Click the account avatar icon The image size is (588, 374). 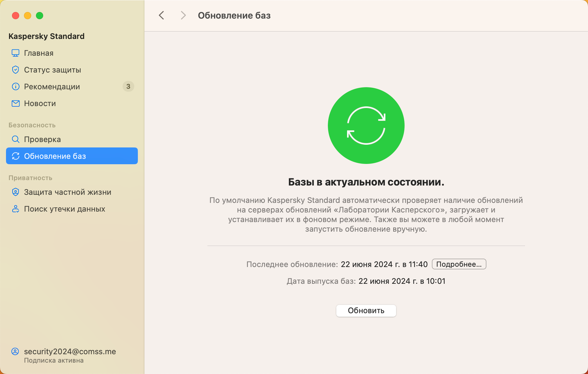point(15,352)
